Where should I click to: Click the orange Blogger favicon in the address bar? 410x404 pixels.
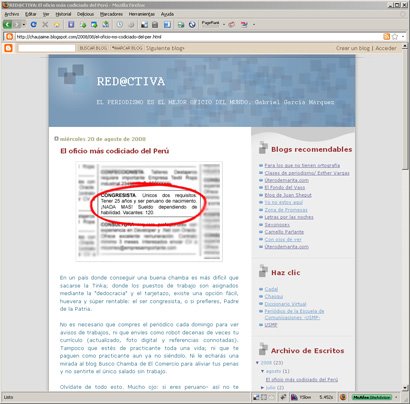(9, 37)
